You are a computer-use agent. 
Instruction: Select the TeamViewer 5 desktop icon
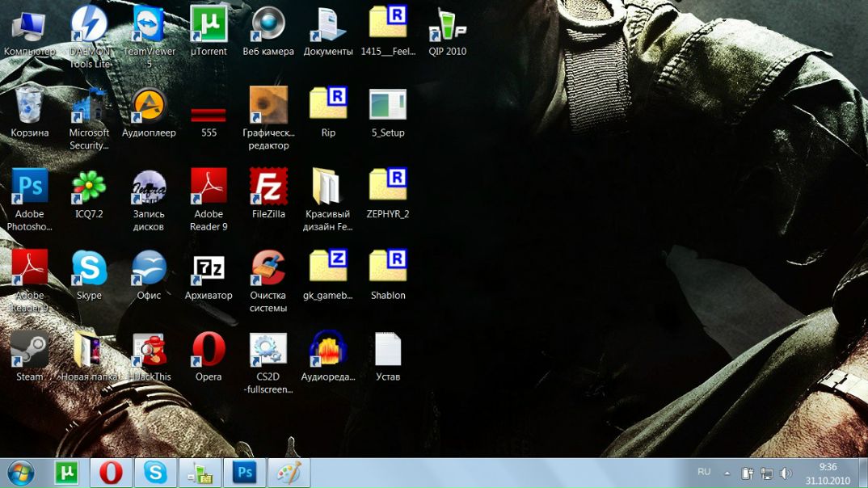(149, 25)
